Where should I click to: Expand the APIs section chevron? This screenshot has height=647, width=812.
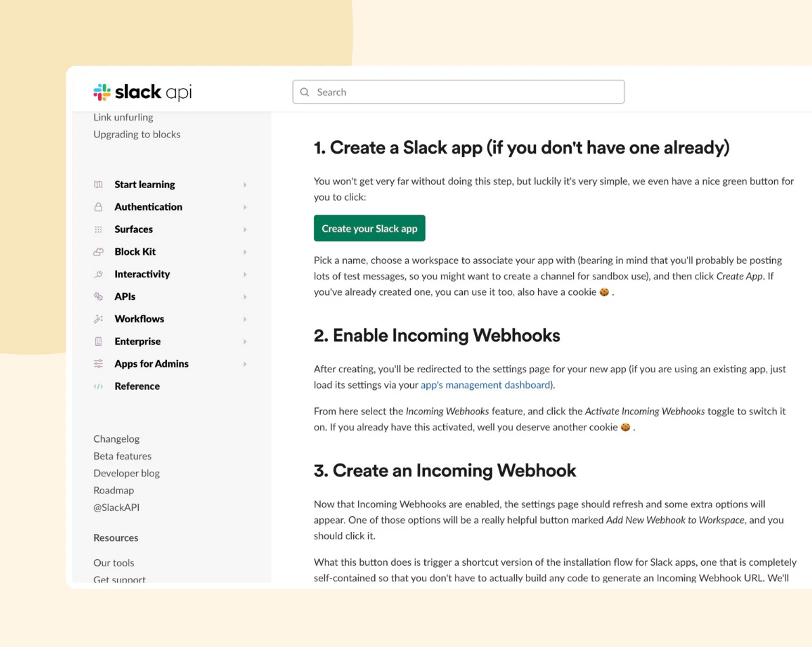click(245, 296)
